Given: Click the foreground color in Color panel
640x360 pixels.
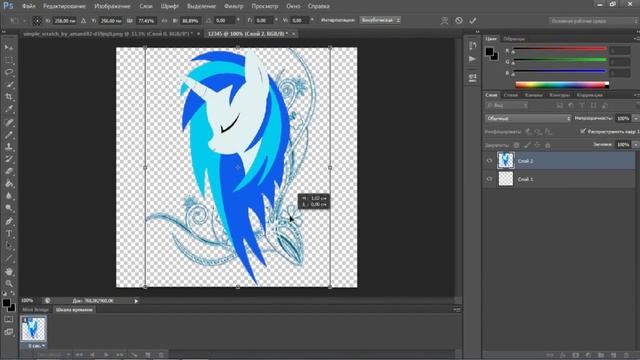Looking at the screenshot, I should pos(489,51).
